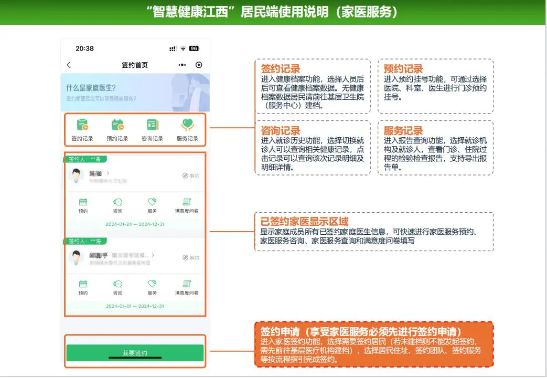Click the orange 咨询记录 heading on slide
Viewport: 547px width, 378px height.
280,130
